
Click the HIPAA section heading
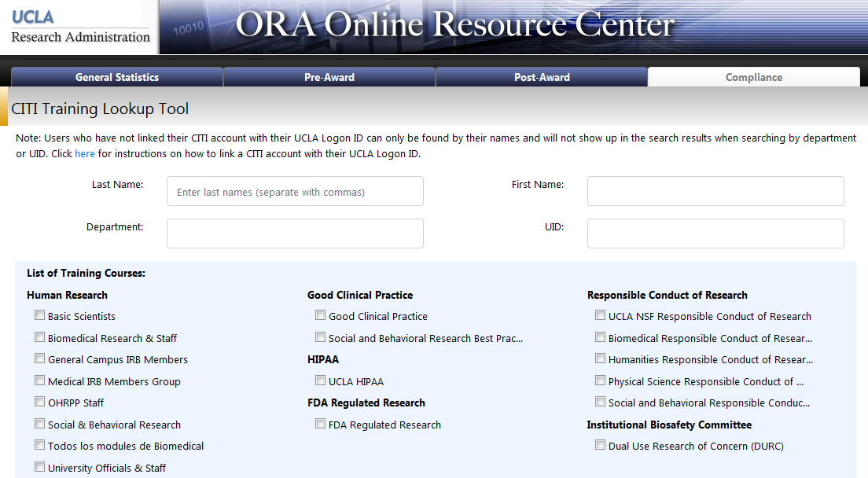pyautogui.click(x=322, y=359)
